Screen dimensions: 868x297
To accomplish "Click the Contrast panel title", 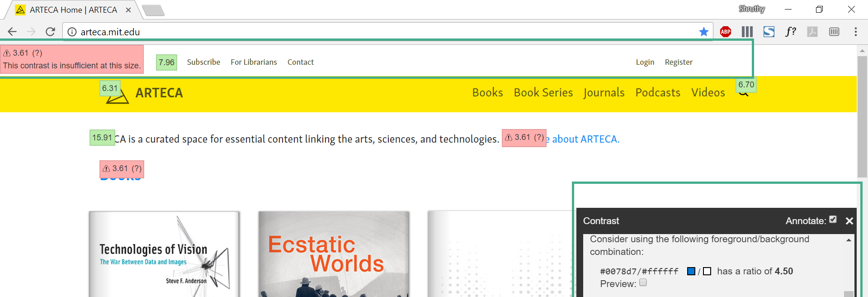I will click(601, 221).
